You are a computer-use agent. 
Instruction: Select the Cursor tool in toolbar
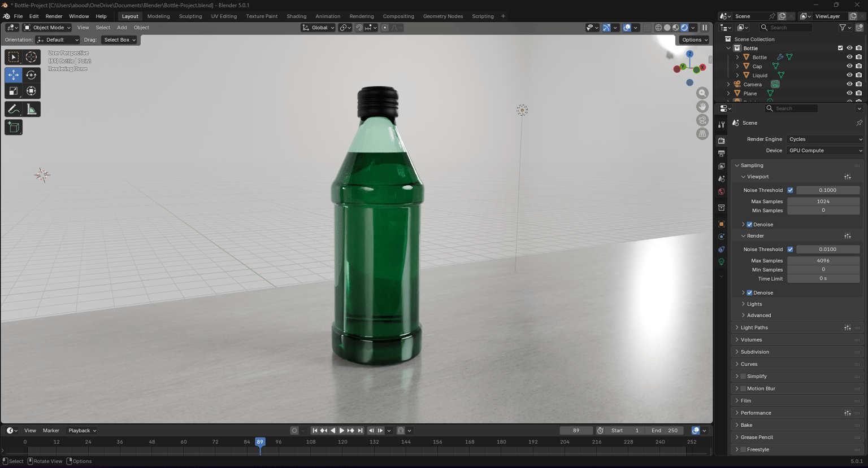[x=31, y=57]
